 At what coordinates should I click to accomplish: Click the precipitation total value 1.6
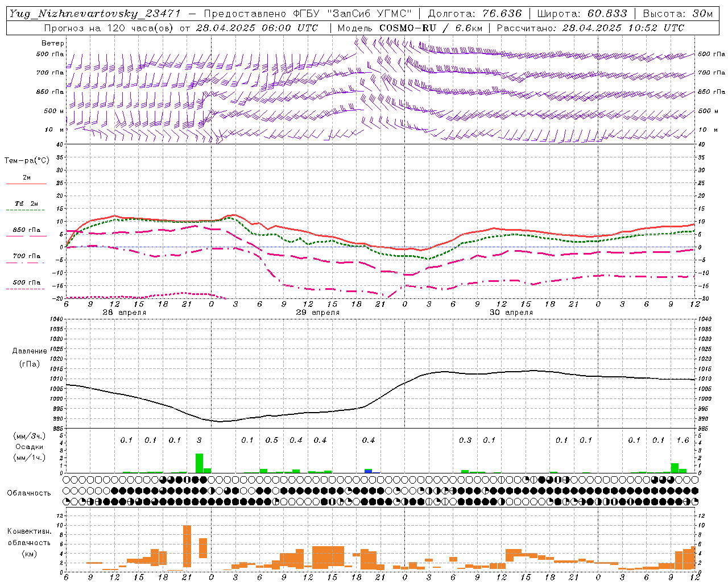682,440
